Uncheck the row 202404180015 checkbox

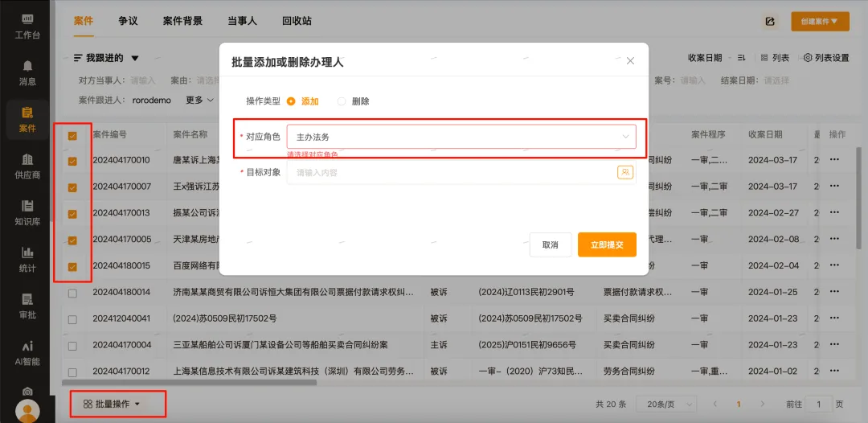click(72, 267)
